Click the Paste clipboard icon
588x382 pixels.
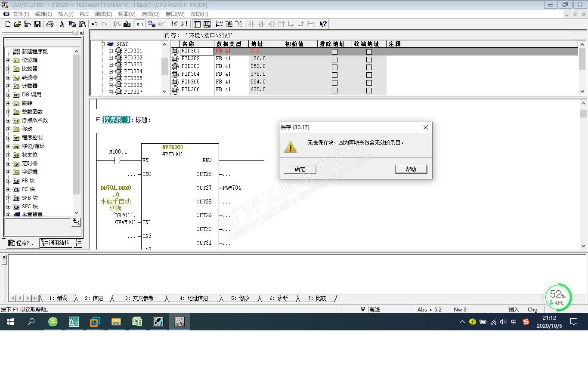[82, 24]
